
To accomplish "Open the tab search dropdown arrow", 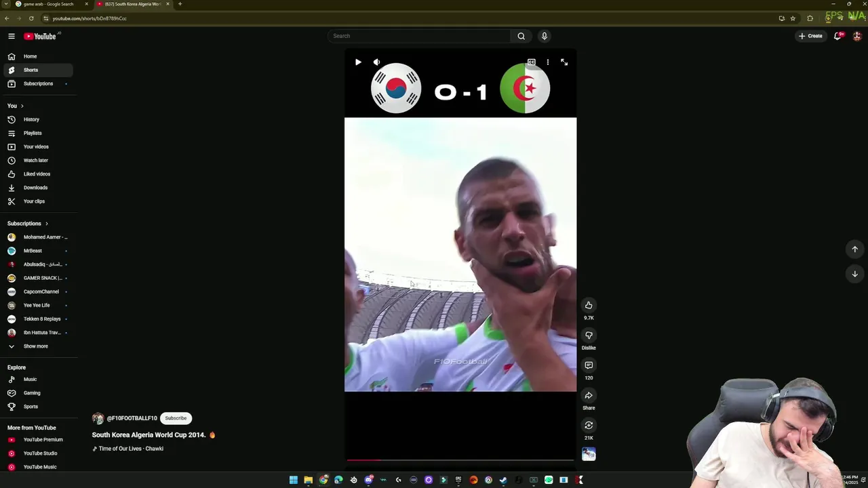I will 6,4.
